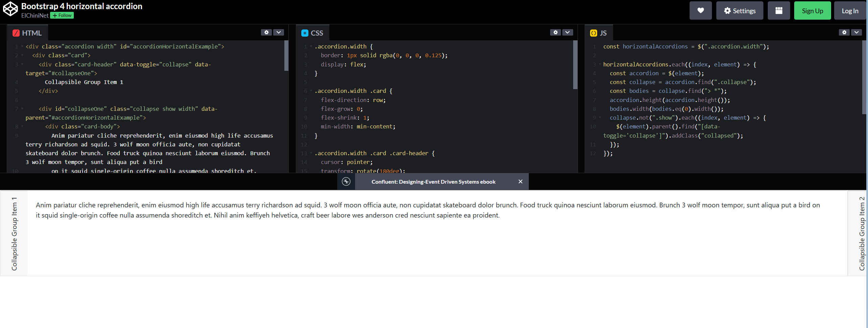Dismiss the Confluent ad banner

520,182
